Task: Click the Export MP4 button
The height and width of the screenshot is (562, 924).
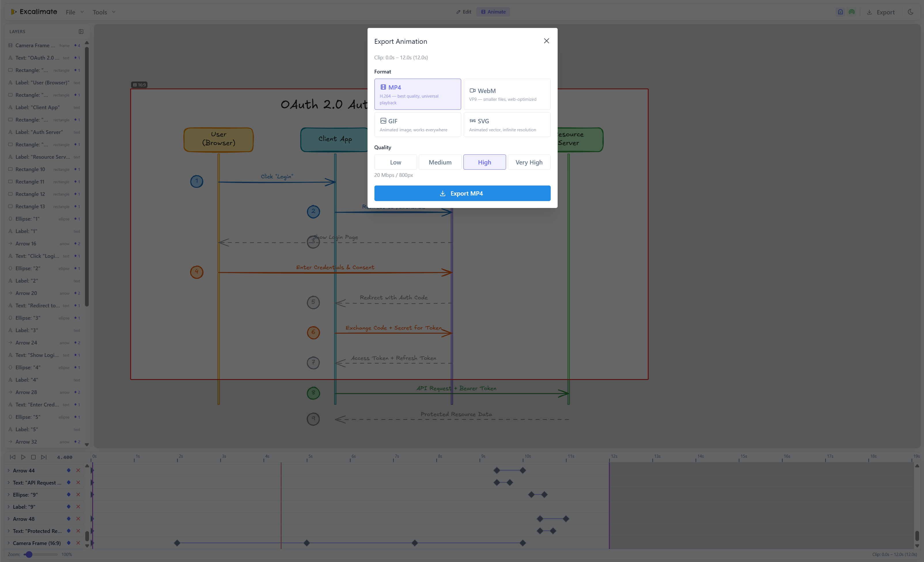Action: pos(462,194)
